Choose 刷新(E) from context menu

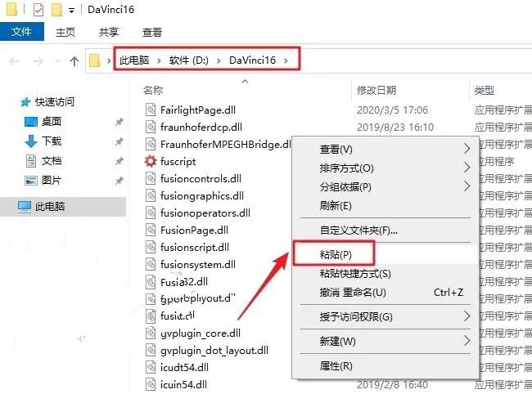click(x=385, y=206)
